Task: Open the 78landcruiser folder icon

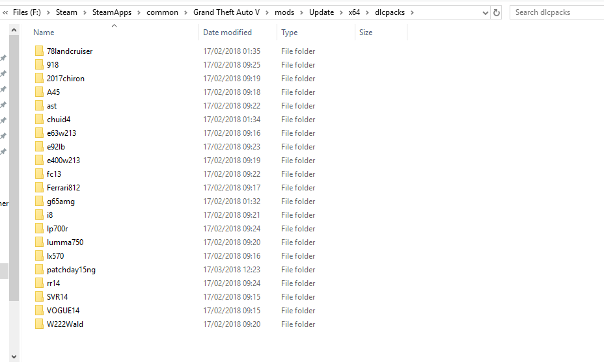Action: (x=39, y=51)
